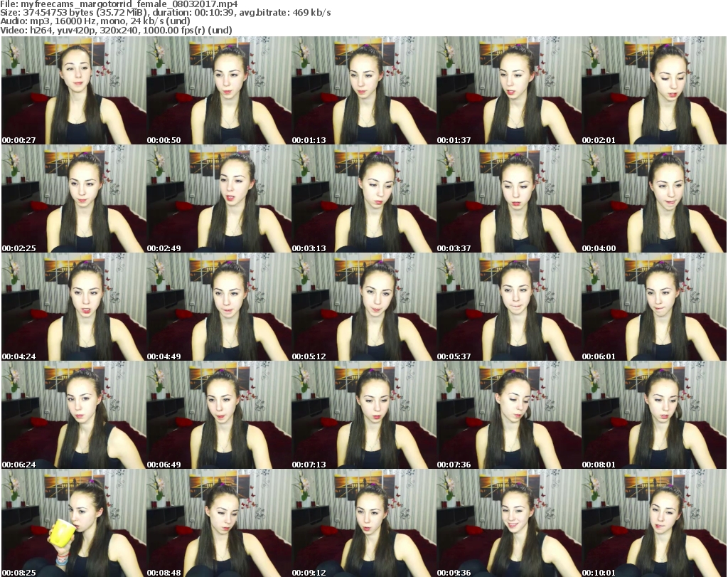Open the frame at 00:04:00

coord(654,198)
